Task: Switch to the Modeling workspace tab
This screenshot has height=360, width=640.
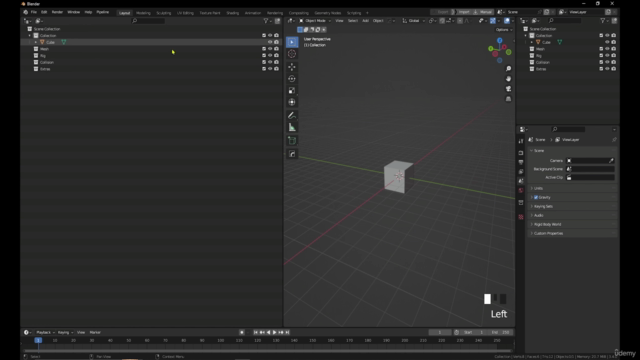Action: [x=143, y=13]
